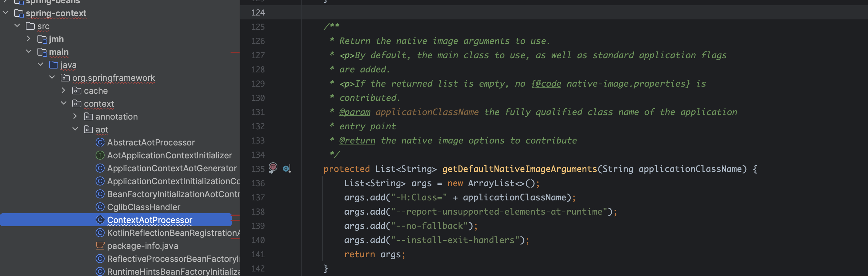Expand the cache package
The image size is (868, 276).
click(x=63, y=90)
